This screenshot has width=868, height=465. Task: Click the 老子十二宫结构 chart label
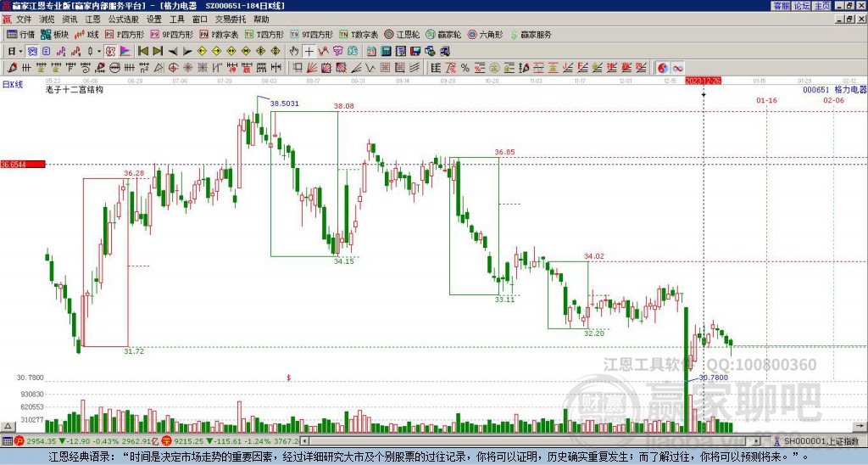pos(75,89)
